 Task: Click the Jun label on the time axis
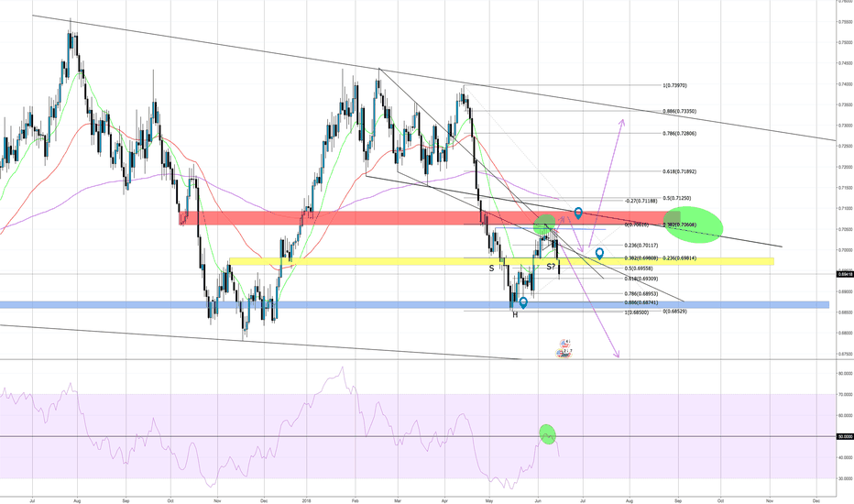[538, 499]
